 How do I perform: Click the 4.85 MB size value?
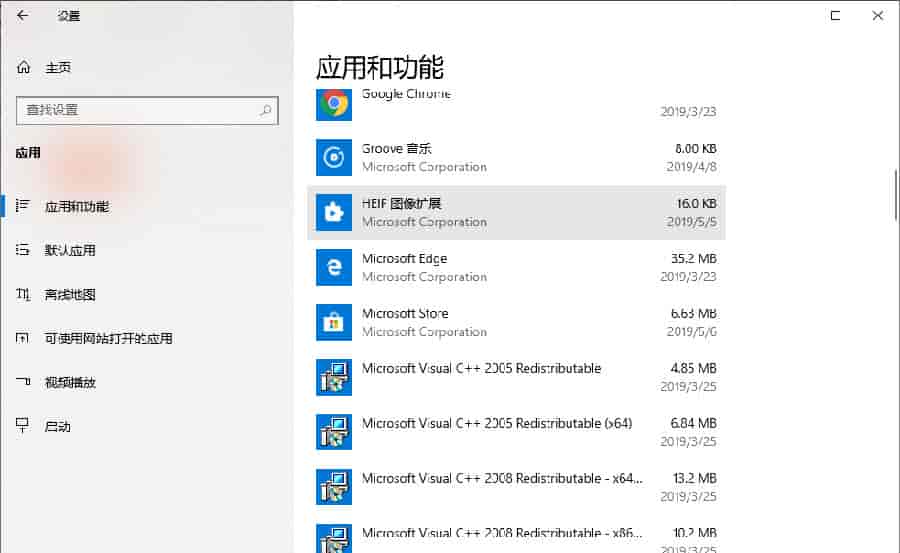694,368
